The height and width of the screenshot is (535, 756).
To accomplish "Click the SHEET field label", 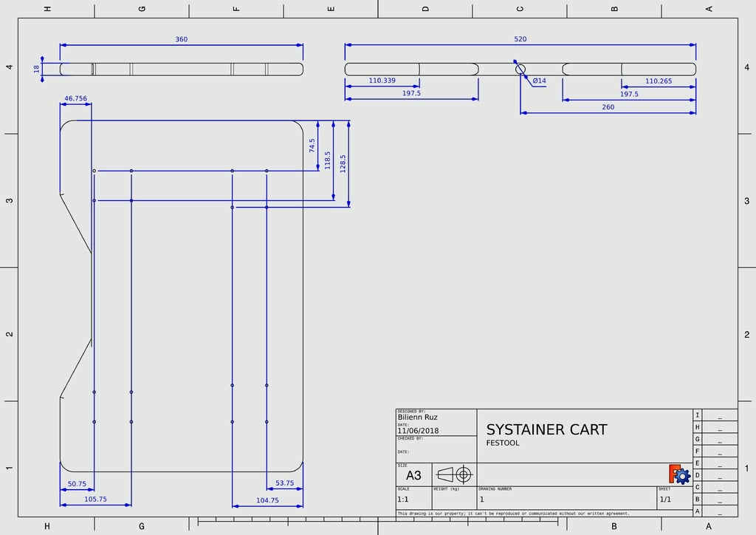I will [664, 488].
